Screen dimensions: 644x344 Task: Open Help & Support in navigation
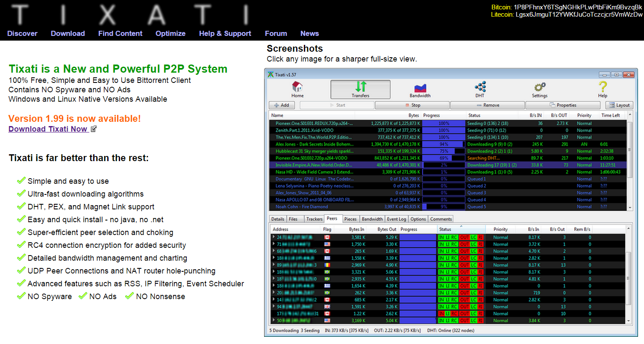pos(225,33)
